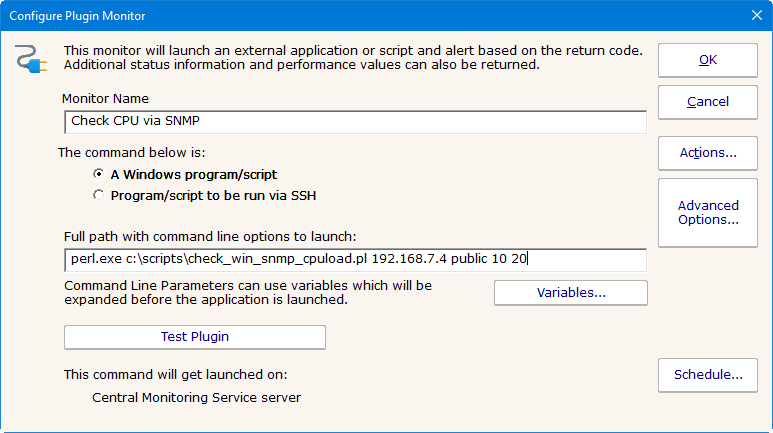Click the 'Central Monitoring Service server' text
773x433 pixels.
[x=196, y=397]
